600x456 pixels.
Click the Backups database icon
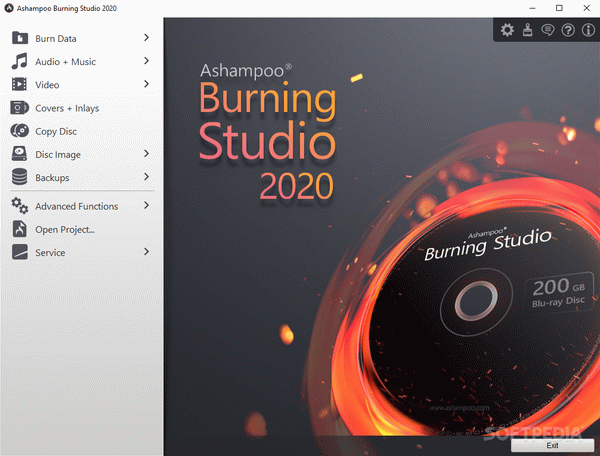pyautogui.click(x=19, y=177)
